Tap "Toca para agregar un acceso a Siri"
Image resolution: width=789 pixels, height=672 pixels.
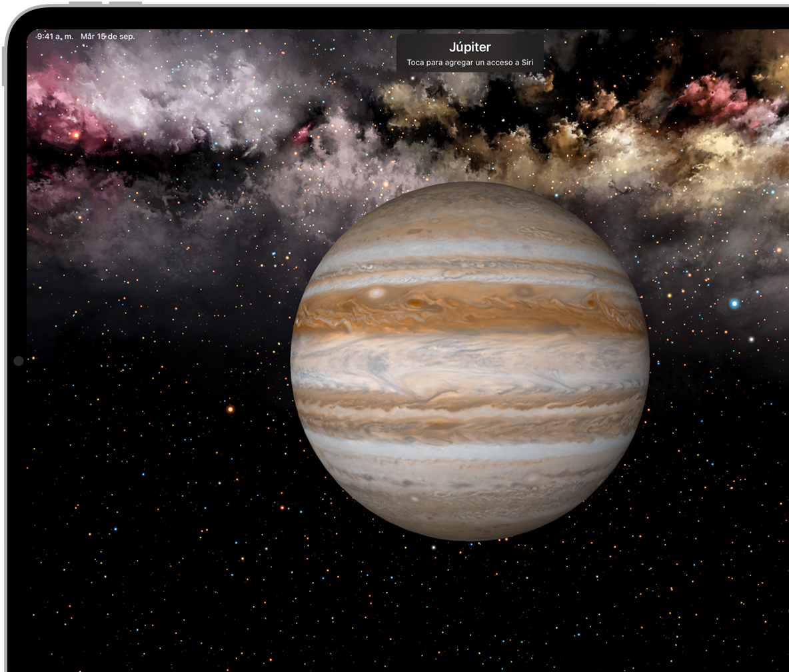coord(470,63)
